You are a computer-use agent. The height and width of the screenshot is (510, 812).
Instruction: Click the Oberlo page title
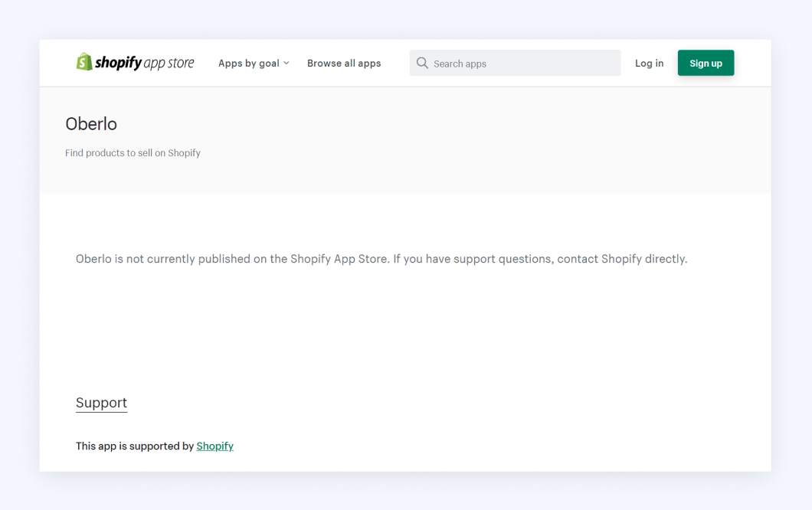[91, 124]
